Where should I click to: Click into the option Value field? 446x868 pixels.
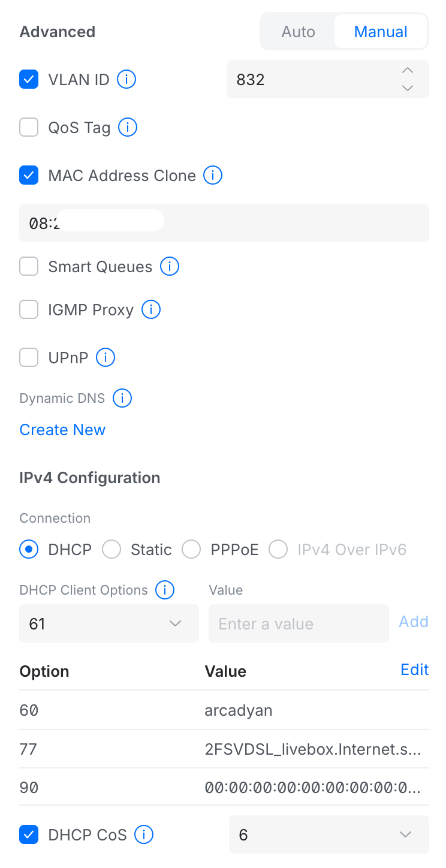pos(299,623)
